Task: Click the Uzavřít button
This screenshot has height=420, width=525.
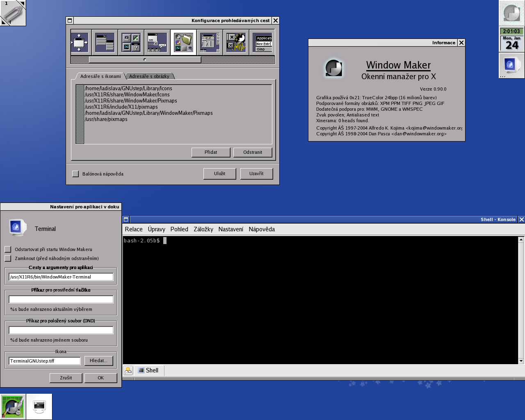Action: (x=256, y=173)
